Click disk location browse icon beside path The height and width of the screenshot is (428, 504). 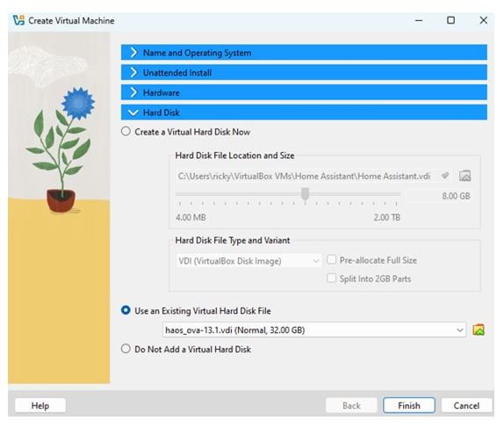click(464, 176)
